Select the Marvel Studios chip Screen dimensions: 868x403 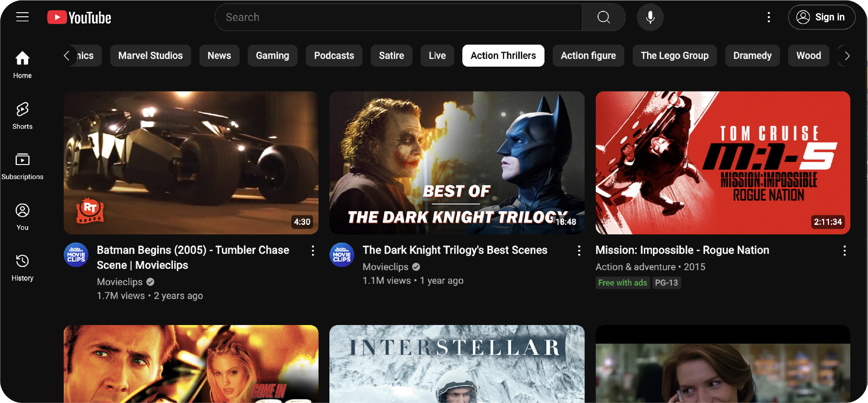[x=151, y=56]
